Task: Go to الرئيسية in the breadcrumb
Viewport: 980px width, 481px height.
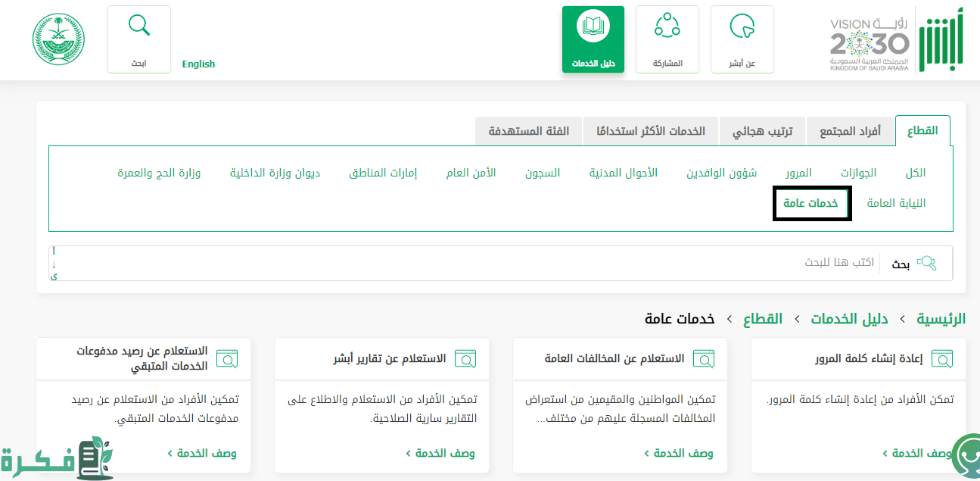Action: (941, 319)
